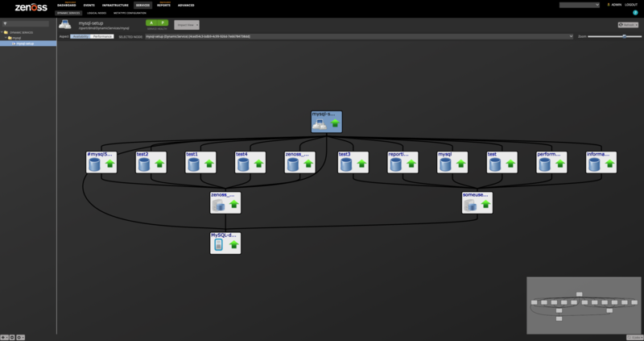The width and height of the screenshot is (644, 341).
Task: Toggle Performance aspect
Action: (x=102, y=36)
